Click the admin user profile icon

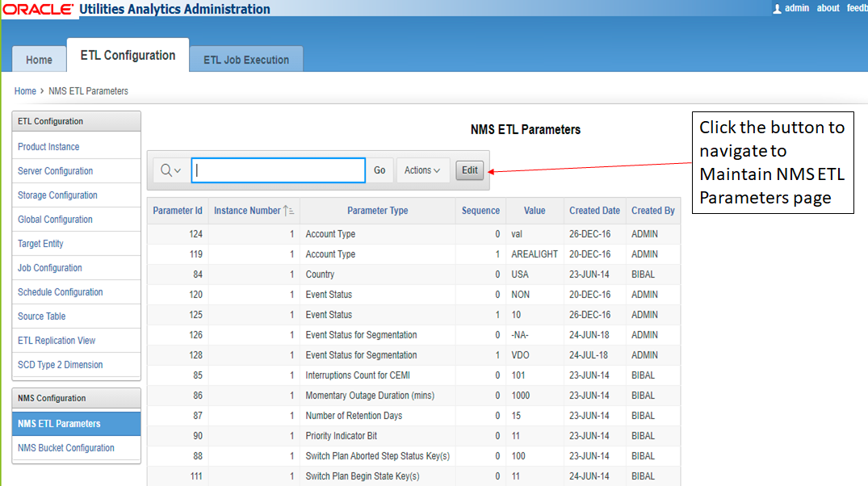777,8
